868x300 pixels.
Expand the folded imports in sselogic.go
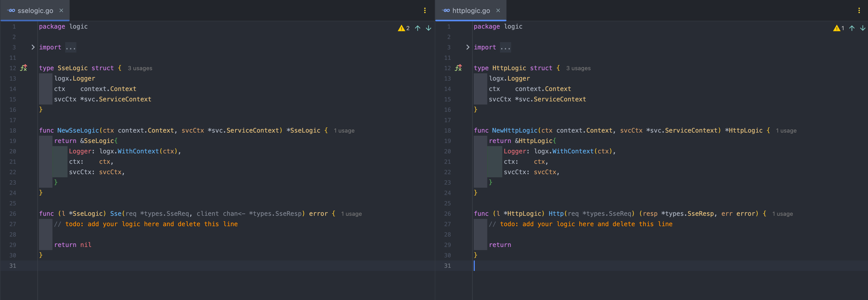click(33, 47)
